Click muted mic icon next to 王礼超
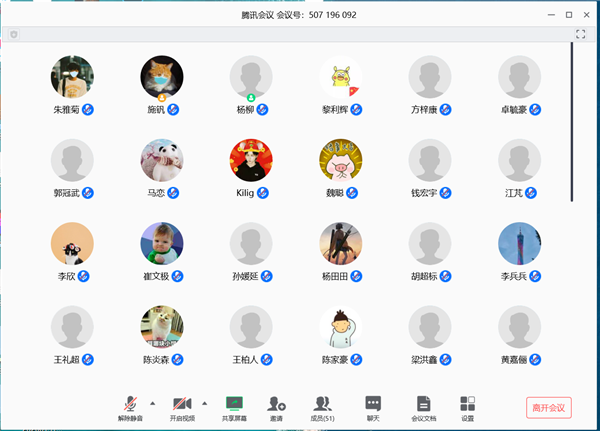Image resolution: width=600 pixels, height=431 pixels. [88, 360]
